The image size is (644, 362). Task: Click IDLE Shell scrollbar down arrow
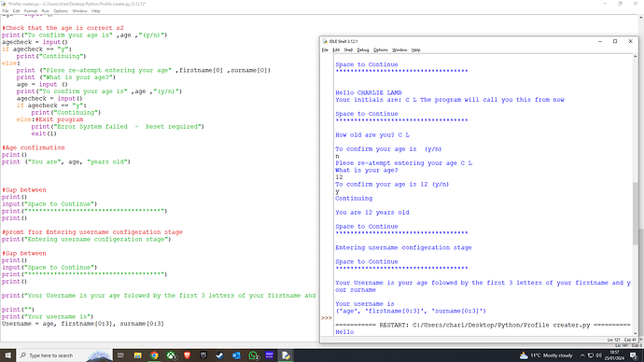636,333
